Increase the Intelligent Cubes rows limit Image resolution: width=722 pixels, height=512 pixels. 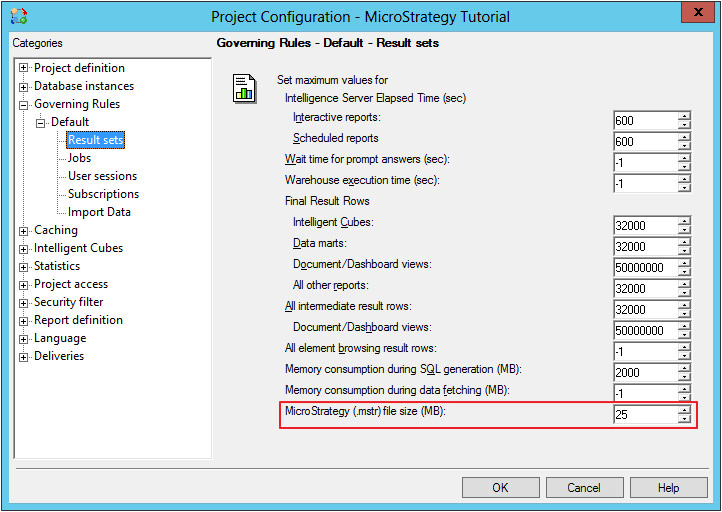684,221
